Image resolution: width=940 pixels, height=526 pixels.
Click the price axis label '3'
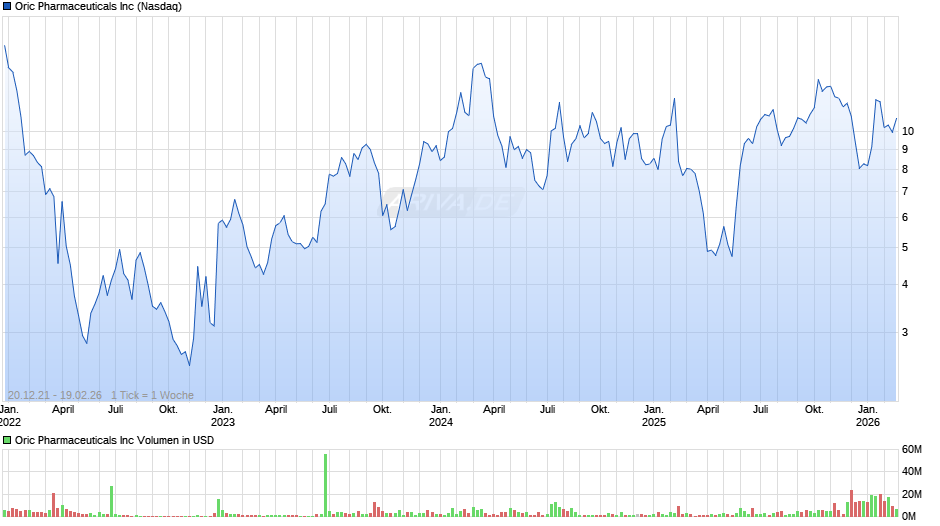(x=905, y=332)
